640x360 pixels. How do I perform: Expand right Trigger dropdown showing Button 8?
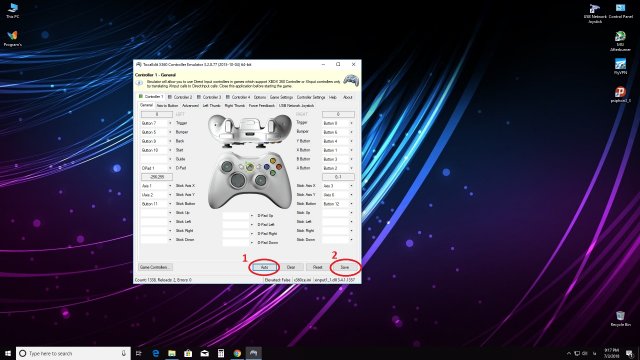point(351,123)
